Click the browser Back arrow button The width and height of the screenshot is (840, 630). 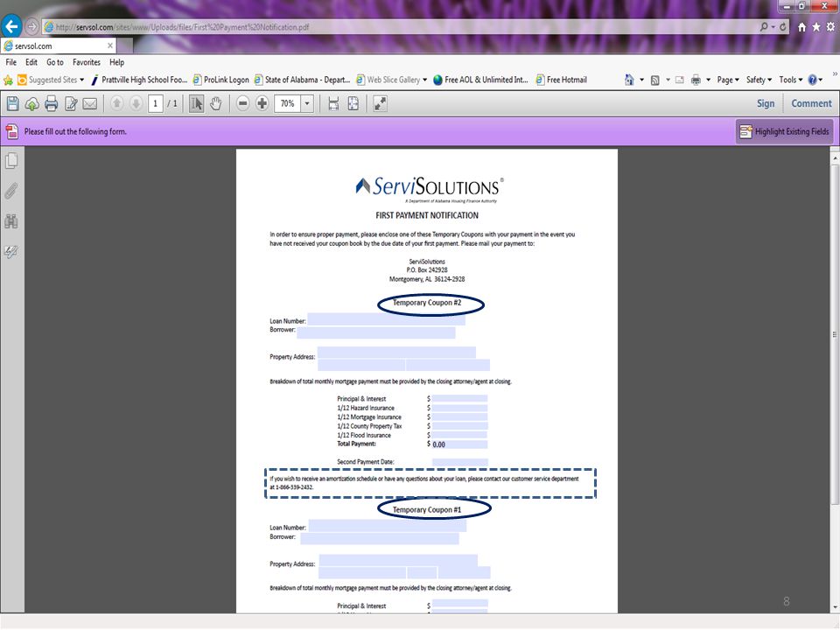tap(11, 25)
